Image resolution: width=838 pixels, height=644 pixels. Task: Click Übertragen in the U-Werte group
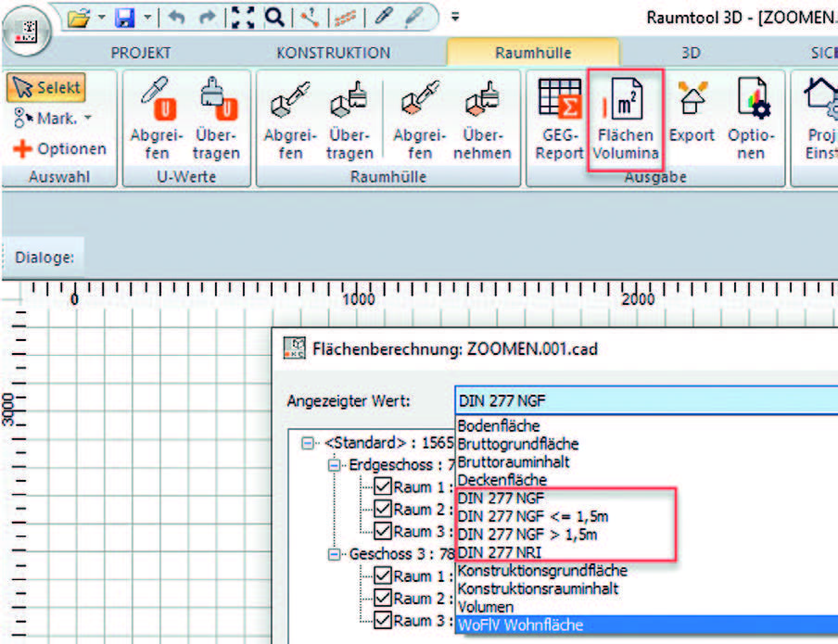(216, 119)
